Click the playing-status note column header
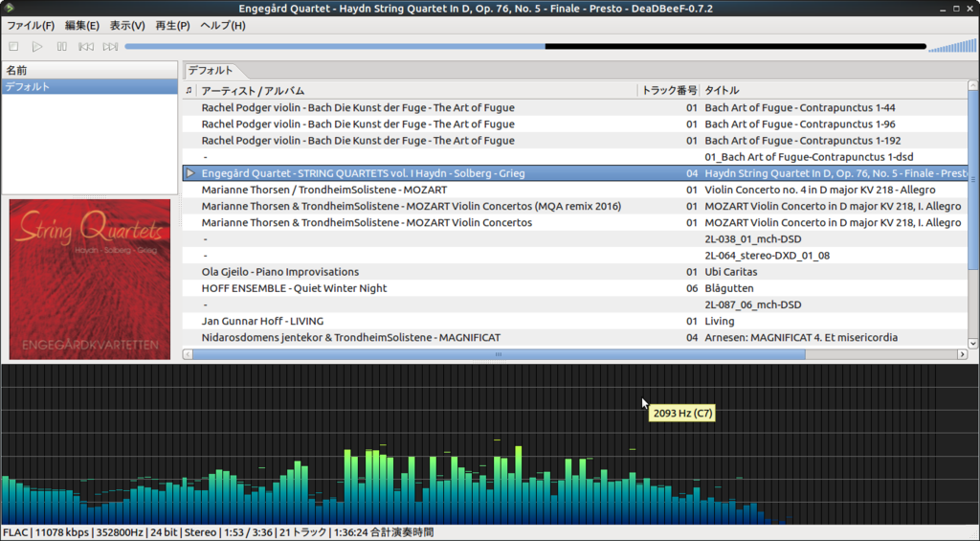The width and height of the screenshot is (980, 541). 189,91
